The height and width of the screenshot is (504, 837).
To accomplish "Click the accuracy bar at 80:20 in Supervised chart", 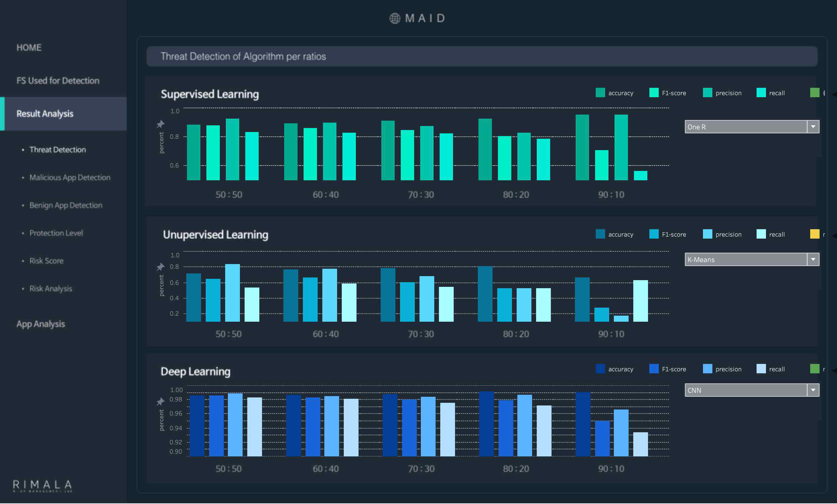I will point(485,150).
